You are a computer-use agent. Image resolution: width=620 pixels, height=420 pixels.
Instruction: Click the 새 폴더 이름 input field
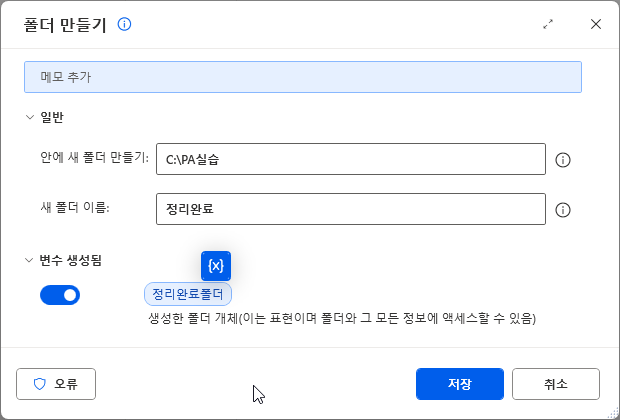[351, 209]
